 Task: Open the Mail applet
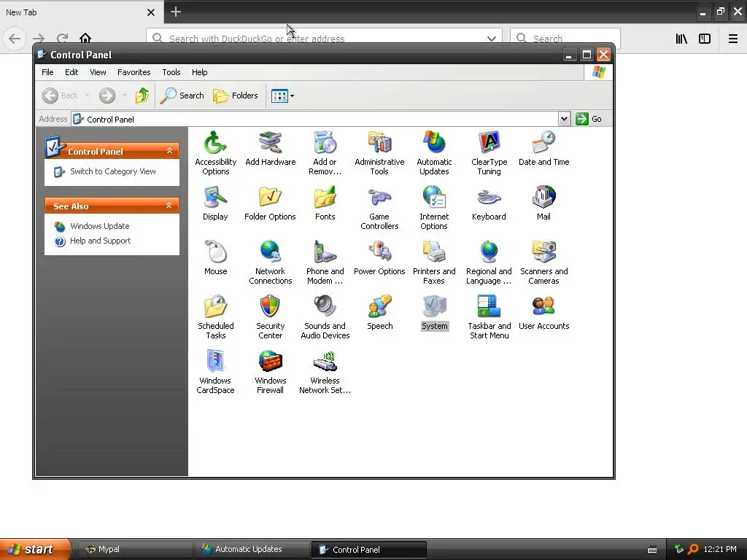tap(543, 203)
